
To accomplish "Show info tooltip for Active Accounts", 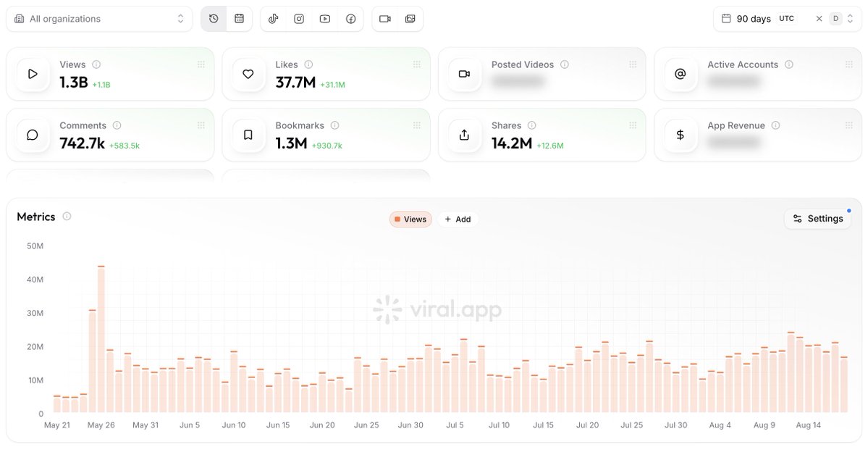I will [x=789, y=64].
